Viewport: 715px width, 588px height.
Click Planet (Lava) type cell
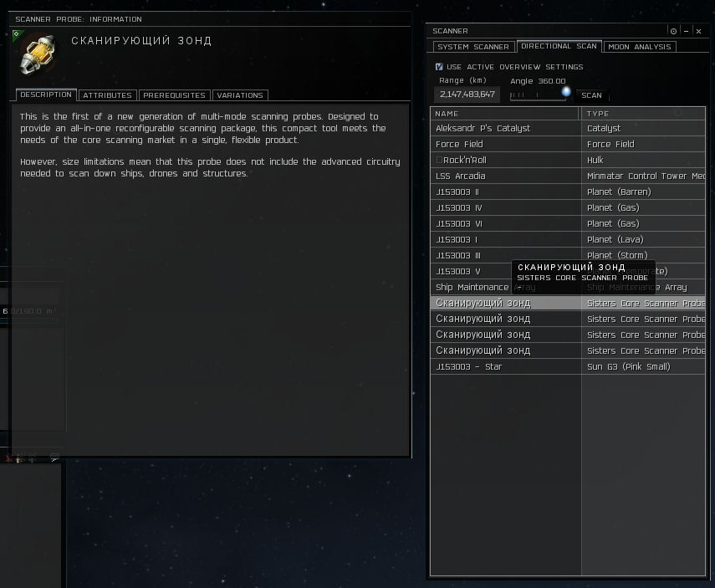(x=643, y=239)
